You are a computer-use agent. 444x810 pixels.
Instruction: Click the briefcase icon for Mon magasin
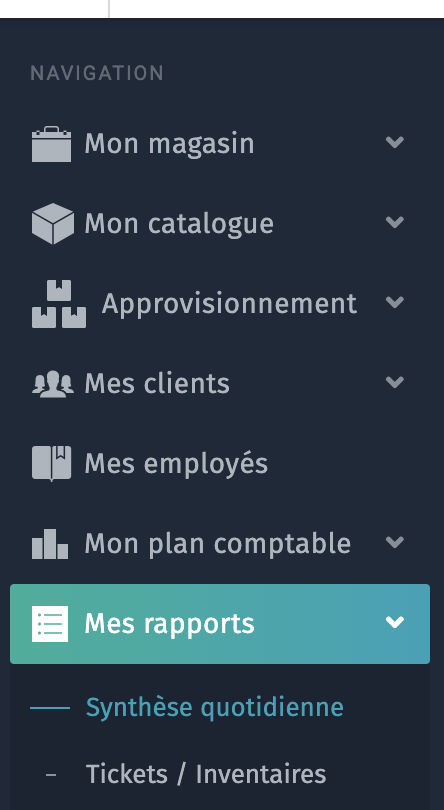(x=51, y=144)
